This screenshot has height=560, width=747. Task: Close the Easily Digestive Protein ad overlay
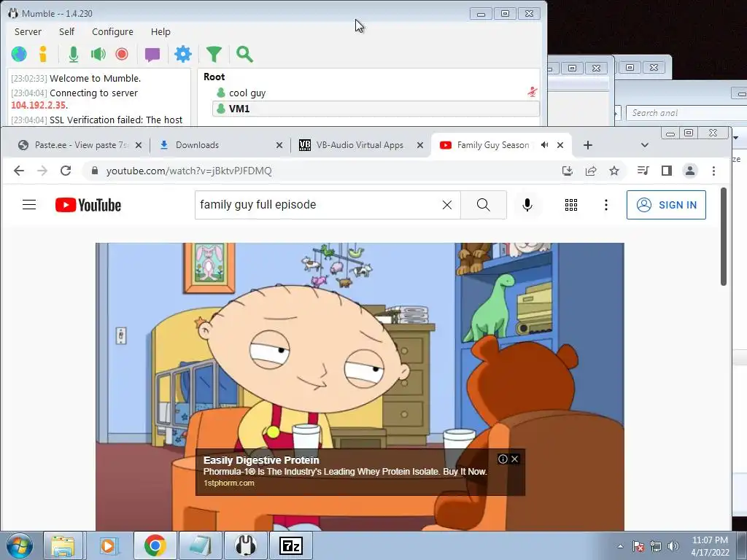(x=514, y=459)
